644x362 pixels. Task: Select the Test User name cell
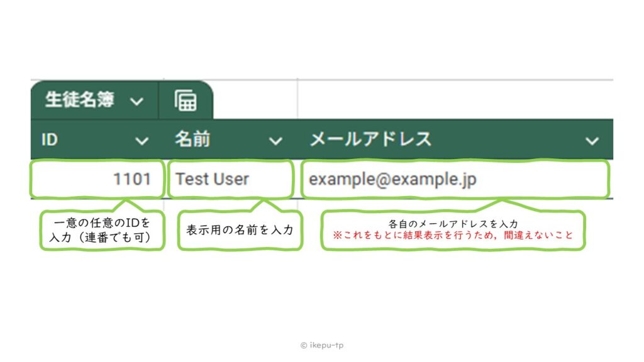pyautogui.click(x=230, y=179)
